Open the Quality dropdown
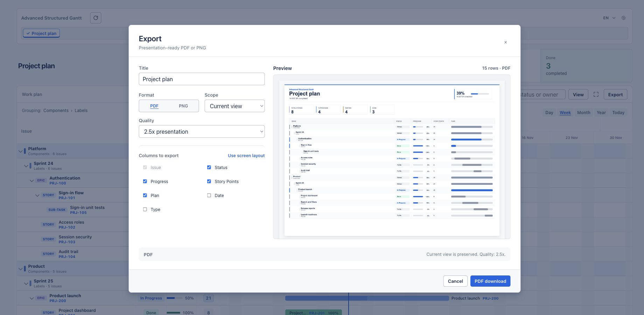The height and width of the screenshot is (315, 644). pyautogui.click(x=202, y=132)
